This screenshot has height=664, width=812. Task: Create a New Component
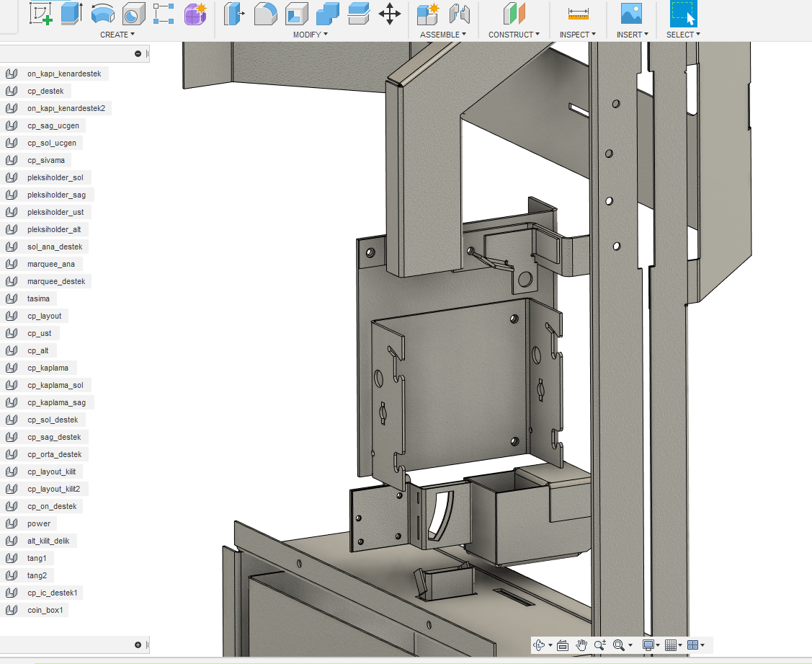(428, 14)
